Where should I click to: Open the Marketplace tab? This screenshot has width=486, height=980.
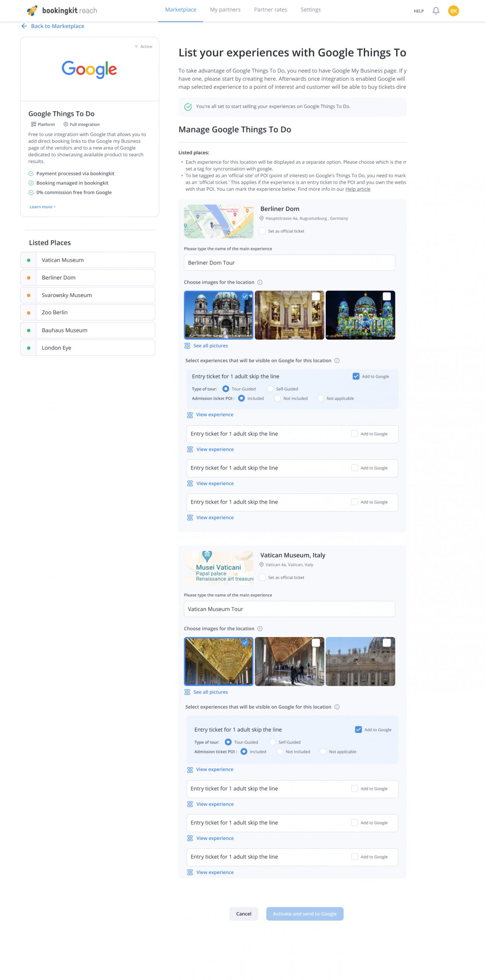(x=181, y=10)
